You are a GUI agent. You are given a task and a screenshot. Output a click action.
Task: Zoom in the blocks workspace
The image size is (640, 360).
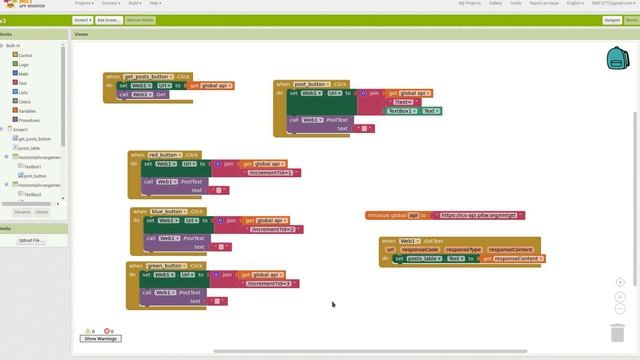(620, 297)
